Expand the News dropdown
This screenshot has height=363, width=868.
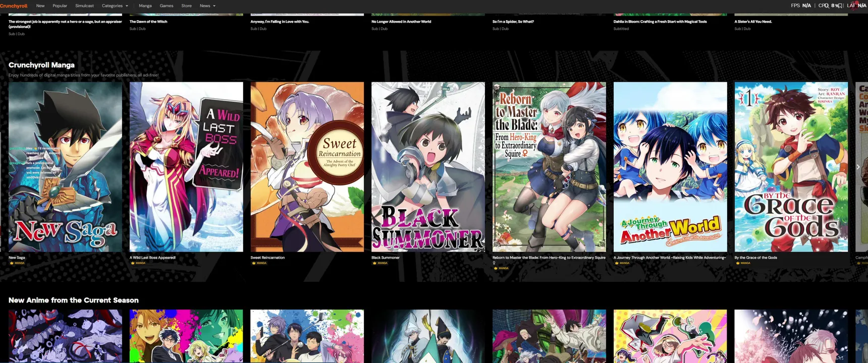[207, 6]
